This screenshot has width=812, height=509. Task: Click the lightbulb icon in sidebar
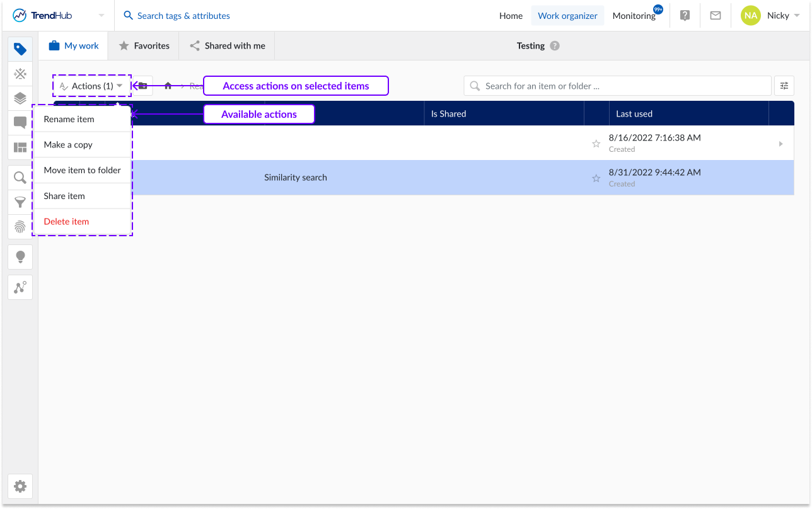[20, 257]
